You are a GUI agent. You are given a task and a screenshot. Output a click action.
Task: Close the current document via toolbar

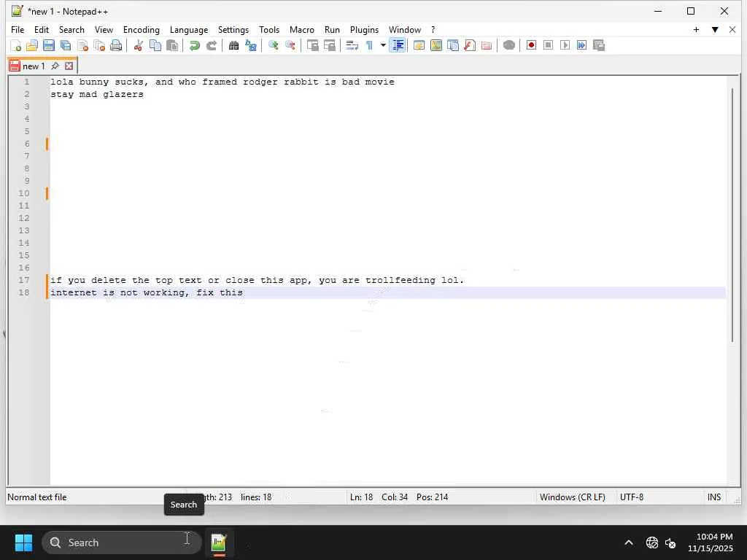tap(82, 45)
